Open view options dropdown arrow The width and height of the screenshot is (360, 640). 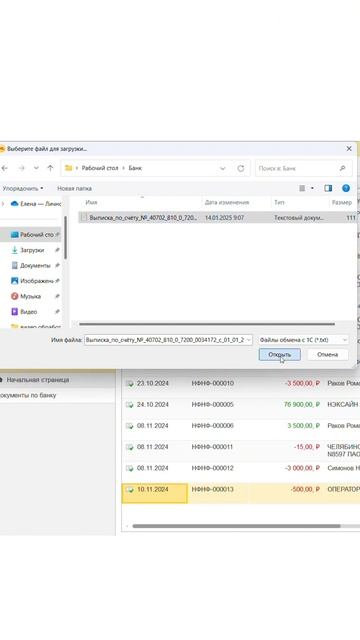[312, 188]
